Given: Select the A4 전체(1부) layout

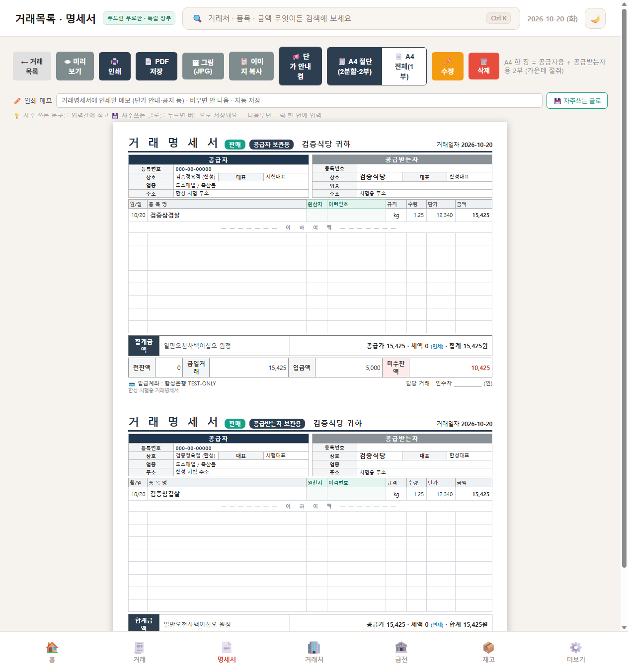Looking at the screenshot, I should pyautogui.click(x=404, y=66).
